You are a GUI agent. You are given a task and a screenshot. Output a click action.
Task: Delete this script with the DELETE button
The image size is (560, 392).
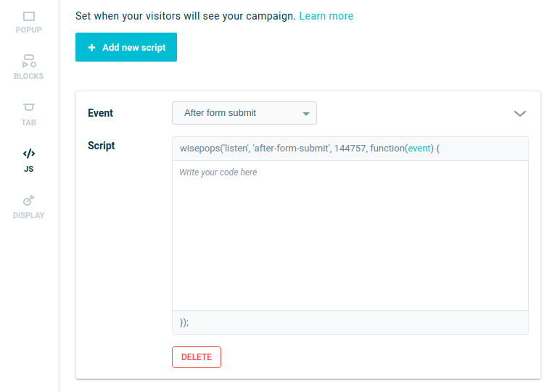[197, 357]
